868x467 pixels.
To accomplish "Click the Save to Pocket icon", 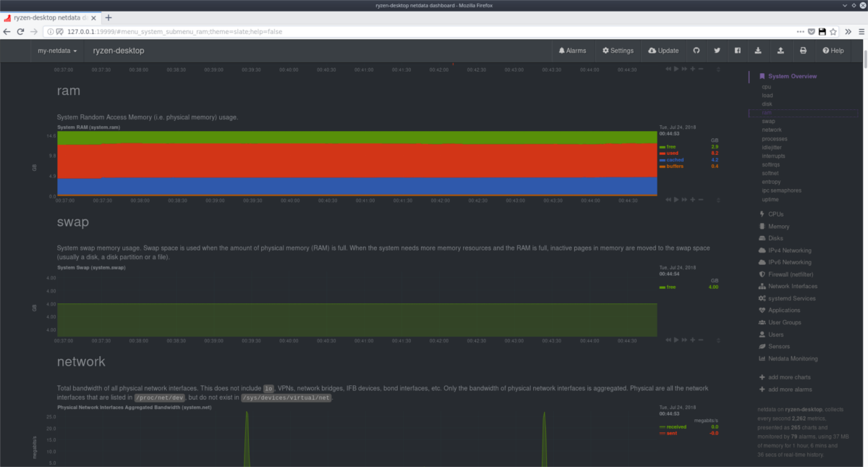I will pyautogui.click(x=812, y=32).
